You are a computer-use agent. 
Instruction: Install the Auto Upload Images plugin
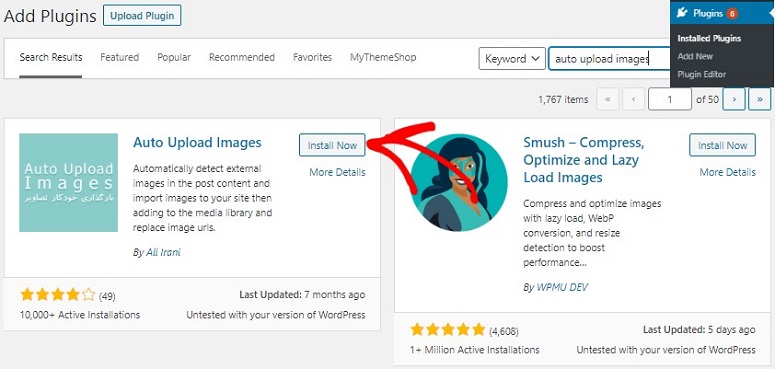point(332,145)
